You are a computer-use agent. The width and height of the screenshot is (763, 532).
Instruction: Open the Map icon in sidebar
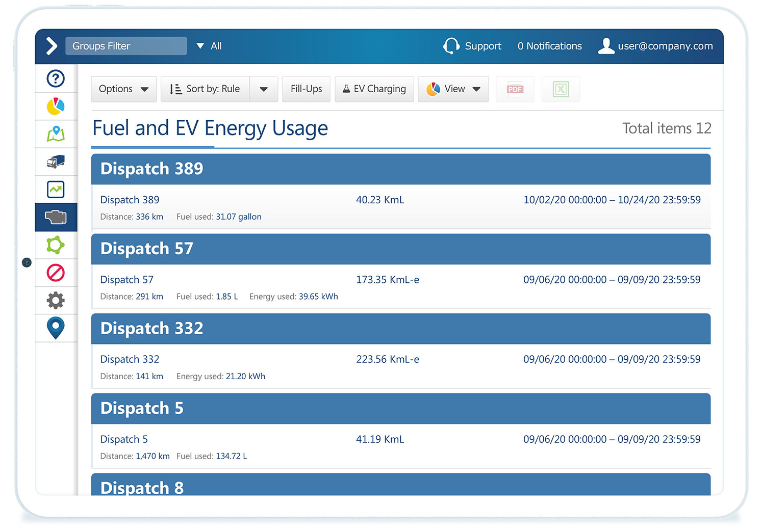click(56, 134)
